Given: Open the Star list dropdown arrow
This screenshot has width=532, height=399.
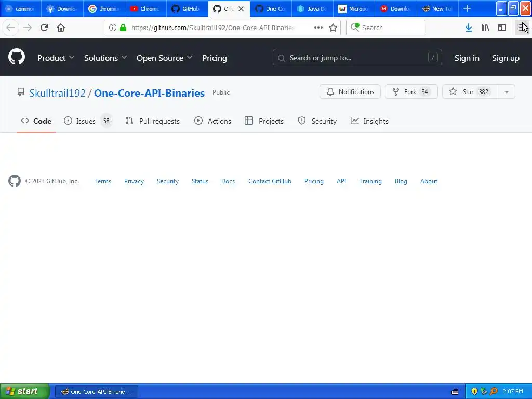Looking at the screenshot, I should pyautogui.click(x=507, y=91).
